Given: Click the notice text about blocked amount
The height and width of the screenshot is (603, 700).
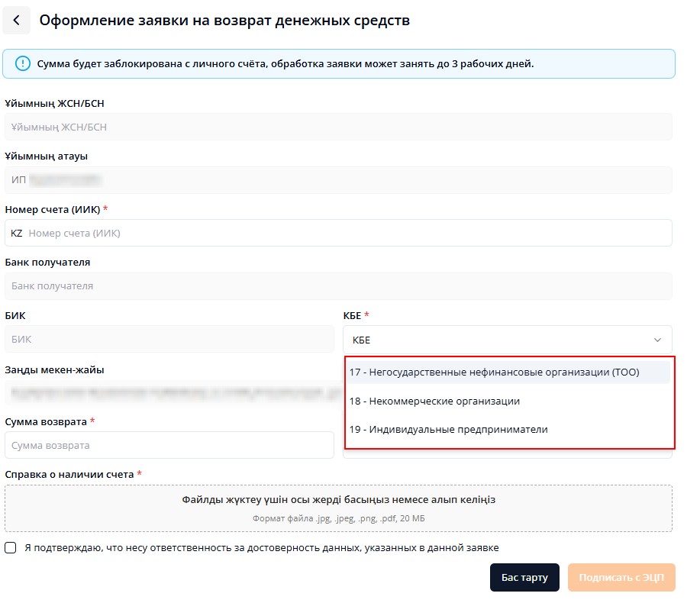Looking at the screenshot, I should [x=285, y=64].
